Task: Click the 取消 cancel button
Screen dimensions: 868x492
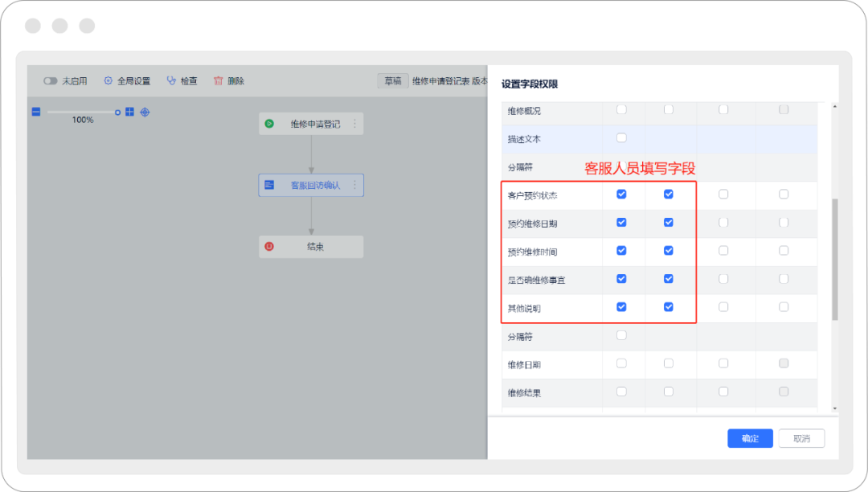Action: [x=801, y=438]
